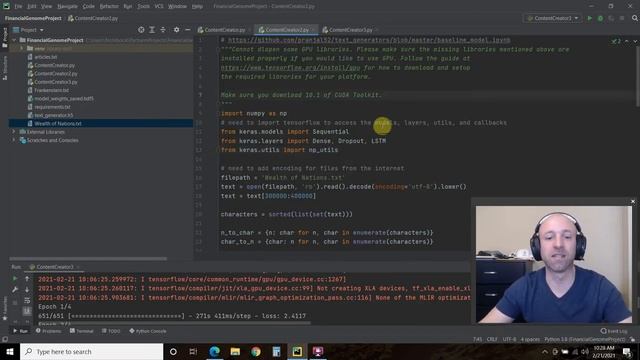Open File Explorer from taskbar
The width and height of the screenshot is (640, 360).
[235, 351]
